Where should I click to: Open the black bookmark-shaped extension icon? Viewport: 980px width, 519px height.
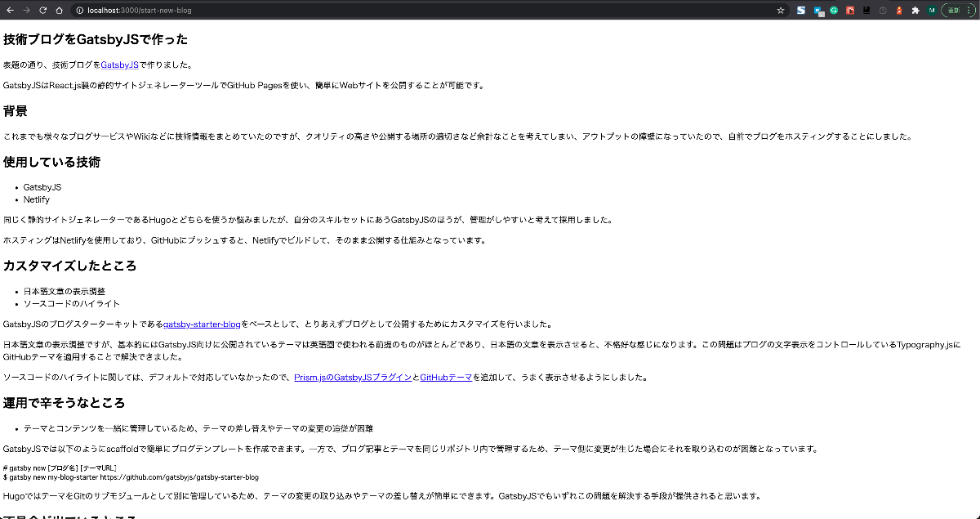click(866, 11)
